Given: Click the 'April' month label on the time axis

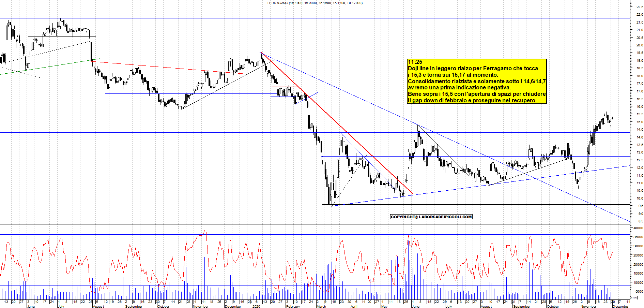Looking at the screenshot, I should (x=354, y=306).
